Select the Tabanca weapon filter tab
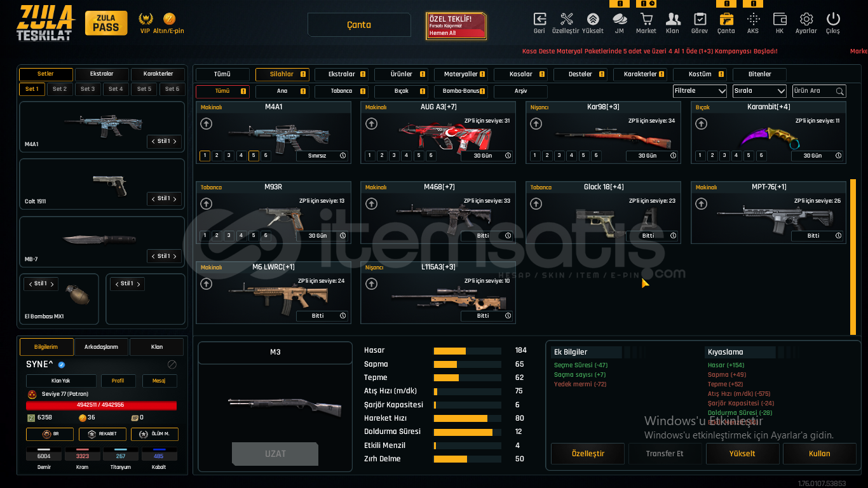 pos(341,91)
